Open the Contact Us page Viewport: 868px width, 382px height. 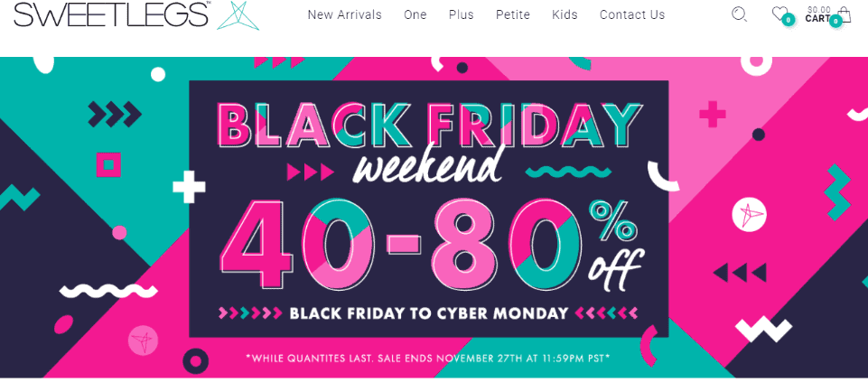[x=632, y=15]
